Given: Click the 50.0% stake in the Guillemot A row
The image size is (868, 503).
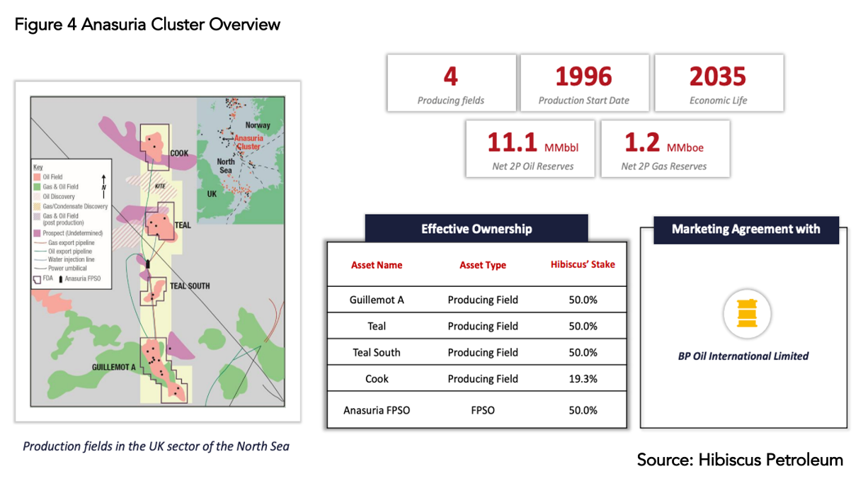Looking at the screenshot, I should (583, 300).
